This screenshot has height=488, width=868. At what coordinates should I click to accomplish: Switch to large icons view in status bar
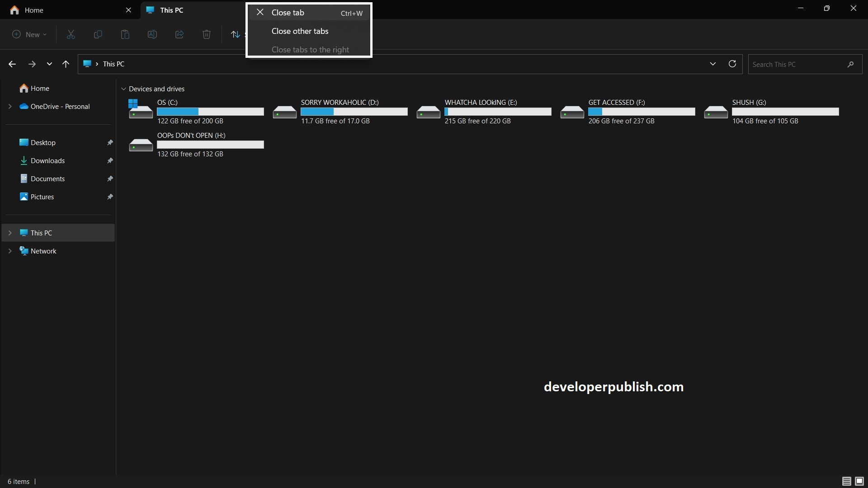click(859, 481)
